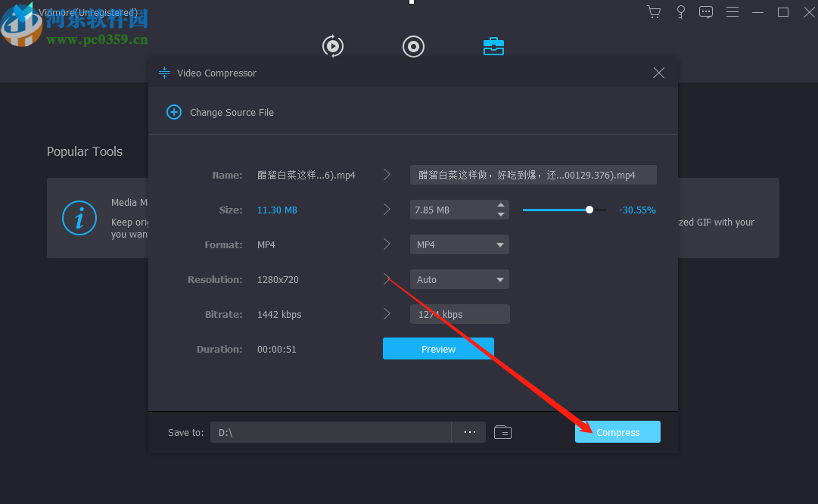818x504 pixels.
Task: Click the Popular Tools heading
Action: (85, 151)
